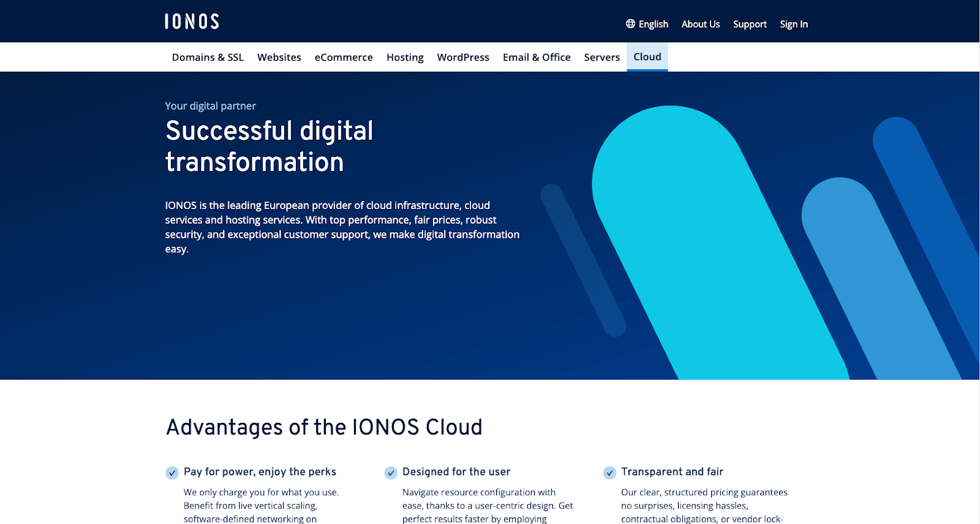This screenshot has height=524, width=980.
Task: Click checkmark icon beside Designed for the user
Action: coord(391,473)
